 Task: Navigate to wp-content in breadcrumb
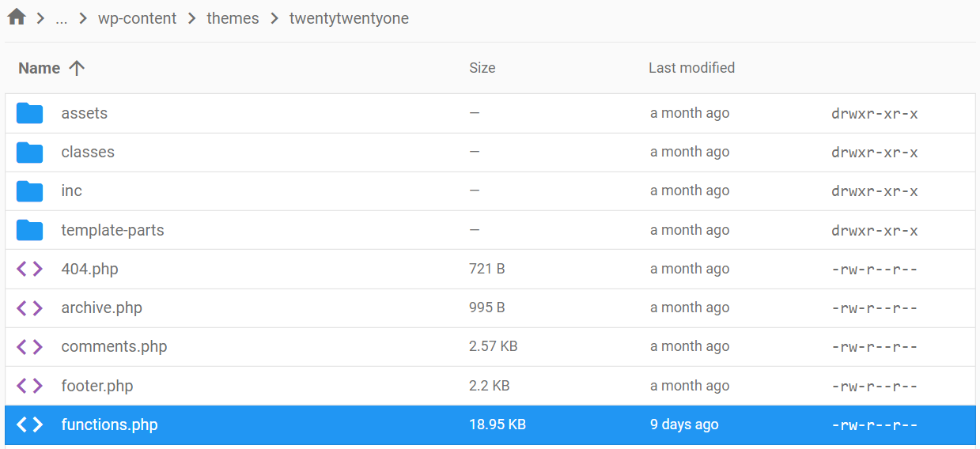click(x=137, y=18)
